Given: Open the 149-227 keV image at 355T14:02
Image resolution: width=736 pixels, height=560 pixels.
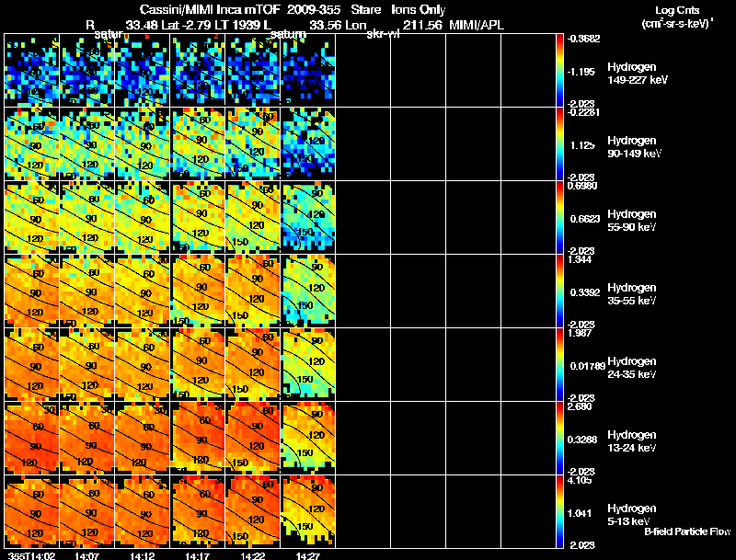Looking at the screenshot, I should point(32,71).
